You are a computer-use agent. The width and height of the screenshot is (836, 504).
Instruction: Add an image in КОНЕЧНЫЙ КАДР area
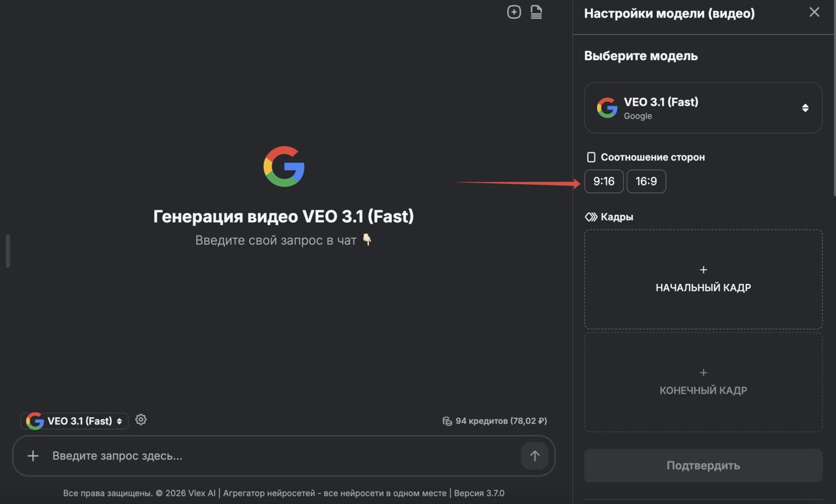[x=703, y=382]
